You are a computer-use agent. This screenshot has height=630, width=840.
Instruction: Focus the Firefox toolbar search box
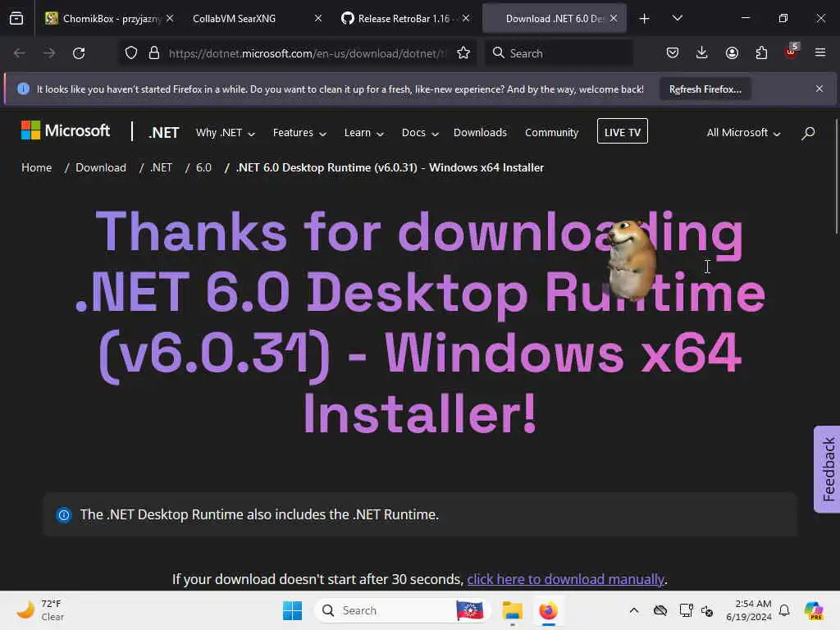coord(559,53)
